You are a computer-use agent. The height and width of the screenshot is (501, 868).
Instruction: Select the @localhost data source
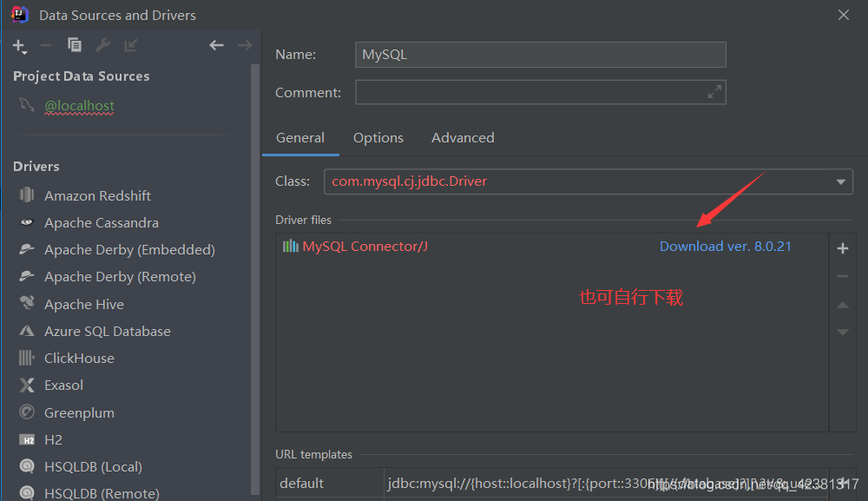point(79,105)
